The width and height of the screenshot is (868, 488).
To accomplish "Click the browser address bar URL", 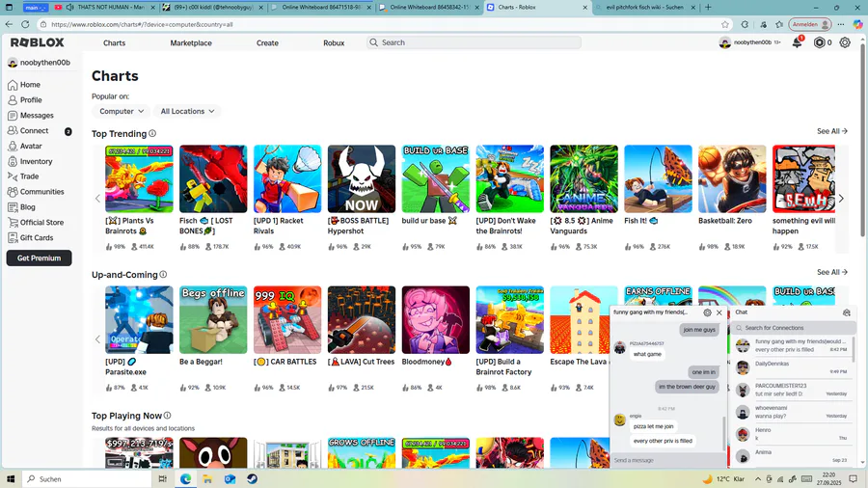I will pyautogui.click(x=142, y=24).
